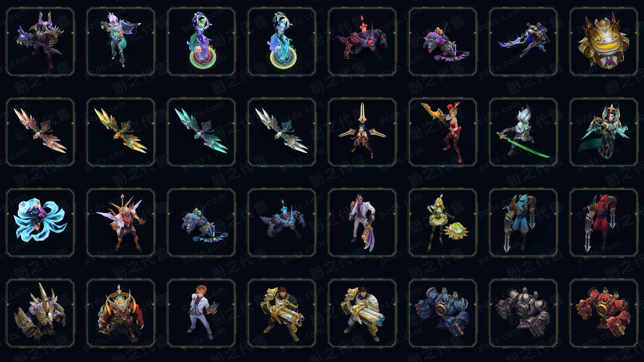Select the golden-winged bird weapon chroma

(120, 132)
